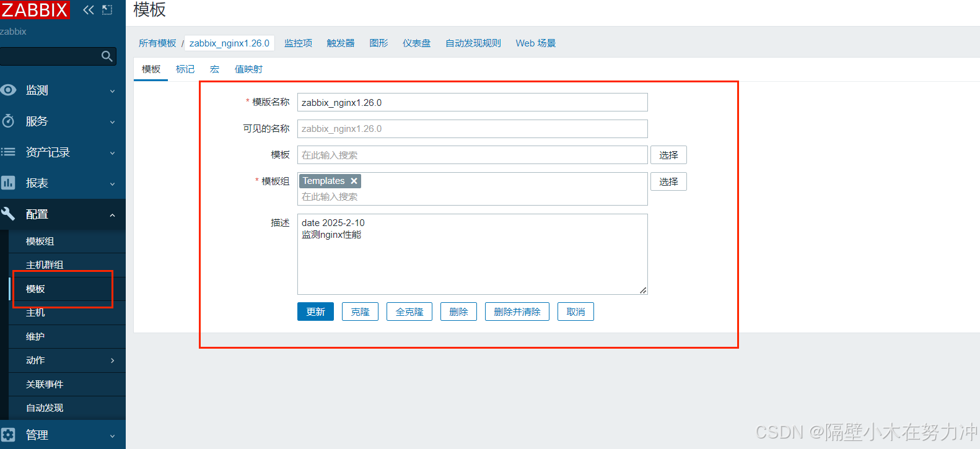Collapse the sidebar with double-arrow icon
Screen dimensions: 980x449
pos(89,10)
